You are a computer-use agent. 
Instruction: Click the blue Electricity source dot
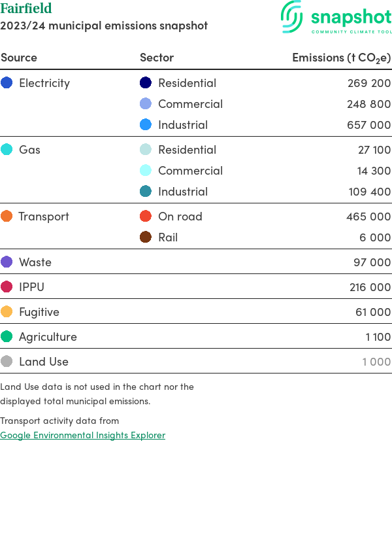click(7, 82)
